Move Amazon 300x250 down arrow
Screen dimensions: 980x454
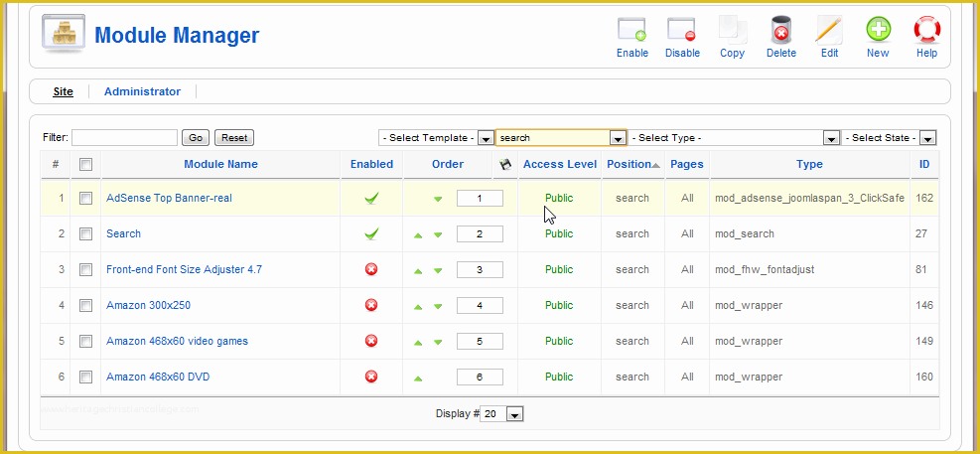click(438, 306)
